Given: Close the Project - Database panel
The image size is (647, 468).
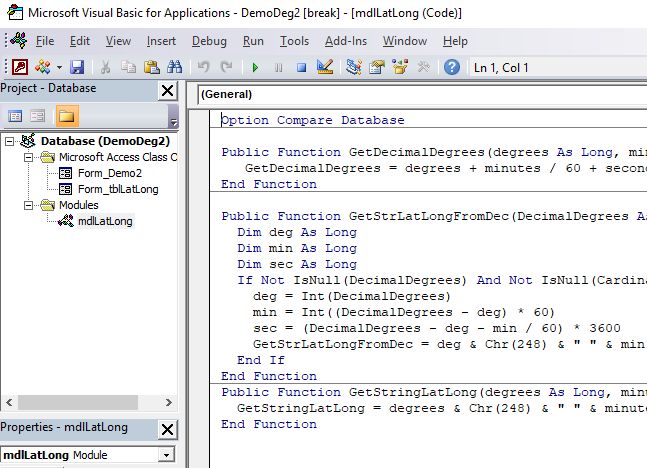Looking at the screenshot, I should click(x=168, y=90).
